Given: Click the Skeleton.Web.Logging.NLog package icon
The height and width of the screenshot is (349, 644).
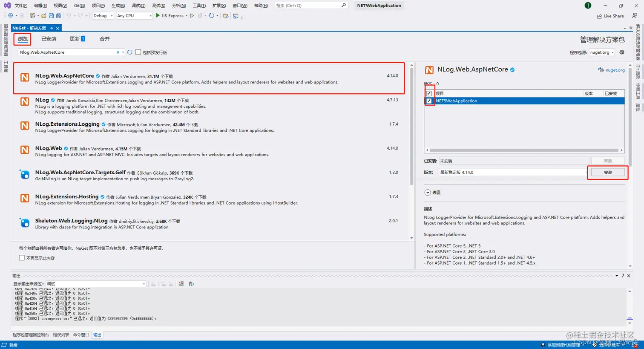Looking at the screenshot, I should (25, 222).
